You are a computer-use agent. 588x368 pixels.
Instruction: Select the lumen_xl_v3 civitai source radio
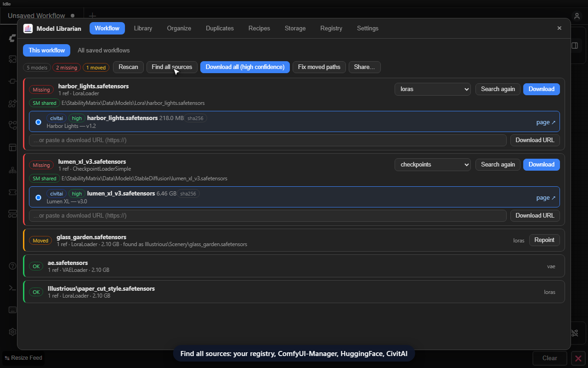[x=38, y=197]
